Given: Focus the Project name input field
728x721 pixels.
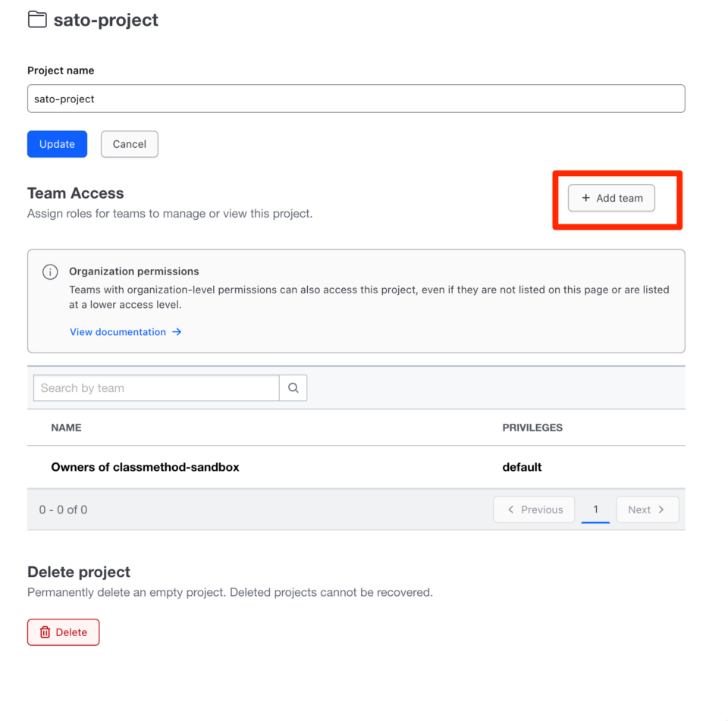Looking at the screenshot, I should click(356, 99).
